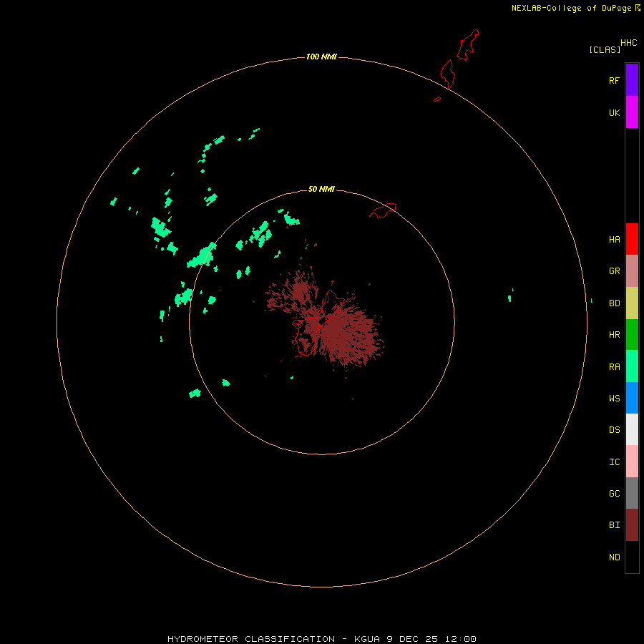
Task: Click the HR dark green legend swatch
Action: (x=632, y=335)
